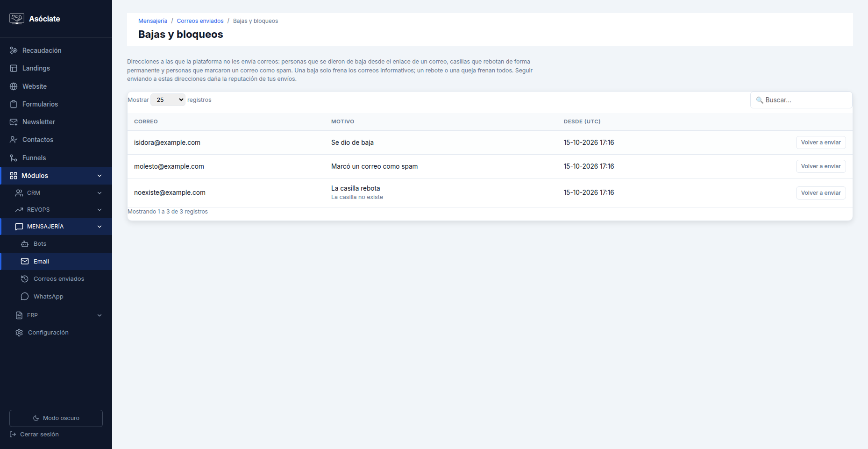Click Volver a enviar for molesto@example.com
The image size is (868, 449).
coord(821,166)
